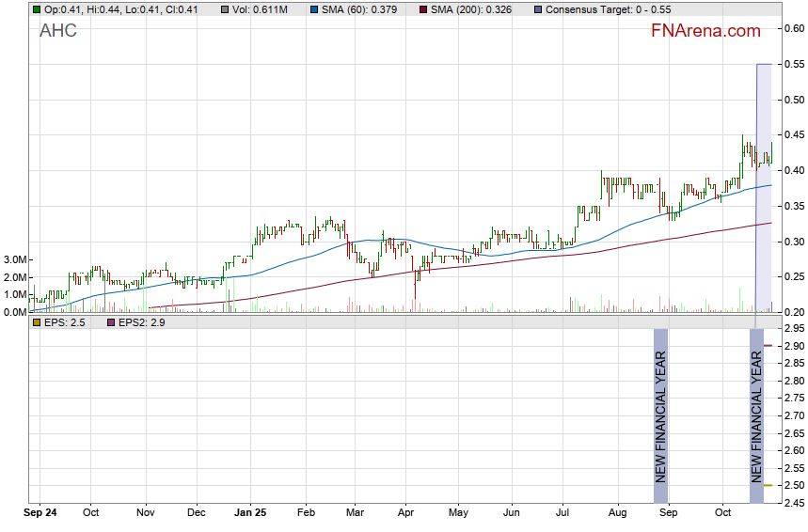This screenshot has height=532, width=808.
Task: Click the top of the consensus target bar
Action: [764, 64]
